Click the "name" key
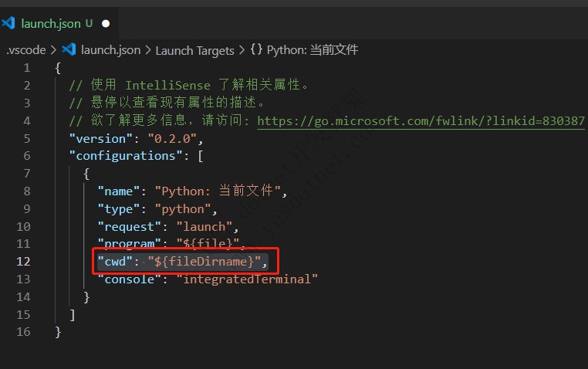 coord(119,191)
